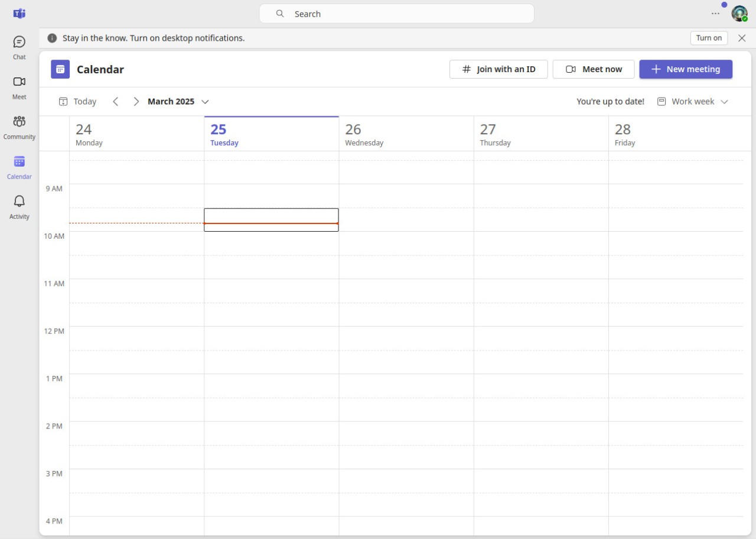This screenshot has width=756, height=539.
Task: Dismiss the notifications banner
Action: pyautogui.click(x=742, y=38)
